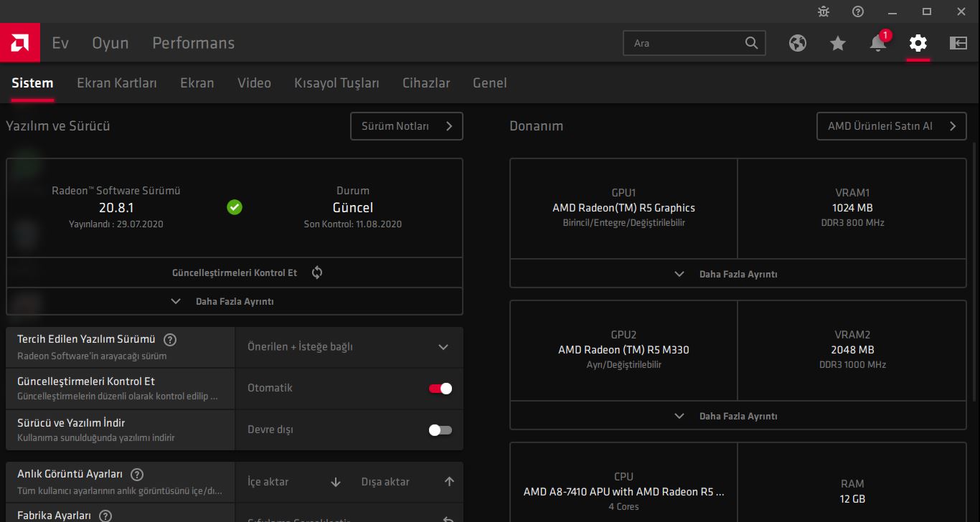Click DDR3 800 MHz text

coord(852,223)
